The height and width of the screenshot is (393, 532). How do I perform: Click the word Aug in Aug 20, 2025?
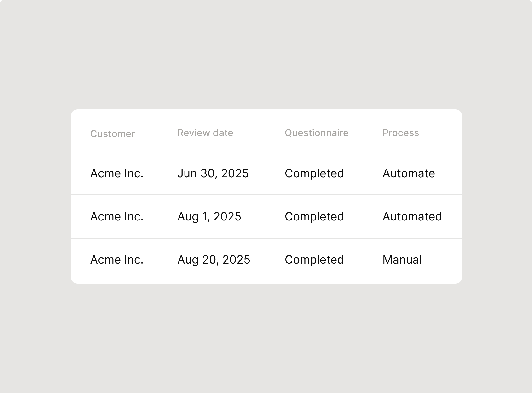click(x=188, y=260)
